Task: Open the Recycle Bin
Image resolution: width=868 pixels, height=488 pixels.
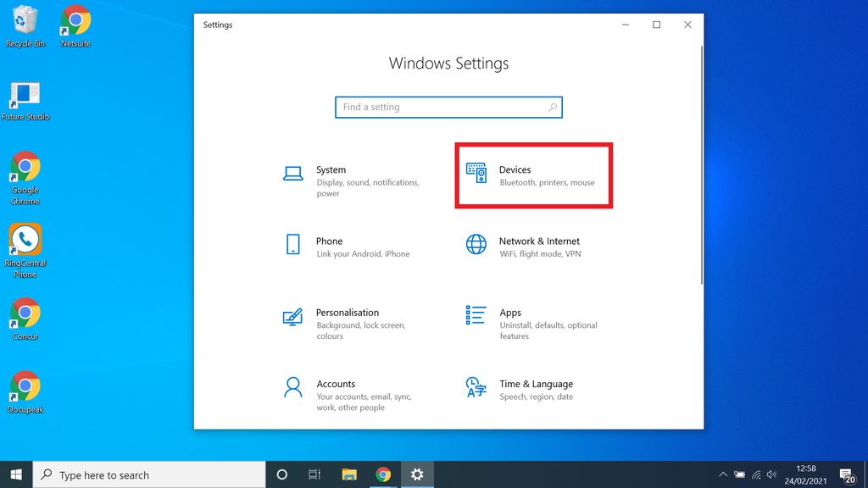Action: tap(25, 19)
